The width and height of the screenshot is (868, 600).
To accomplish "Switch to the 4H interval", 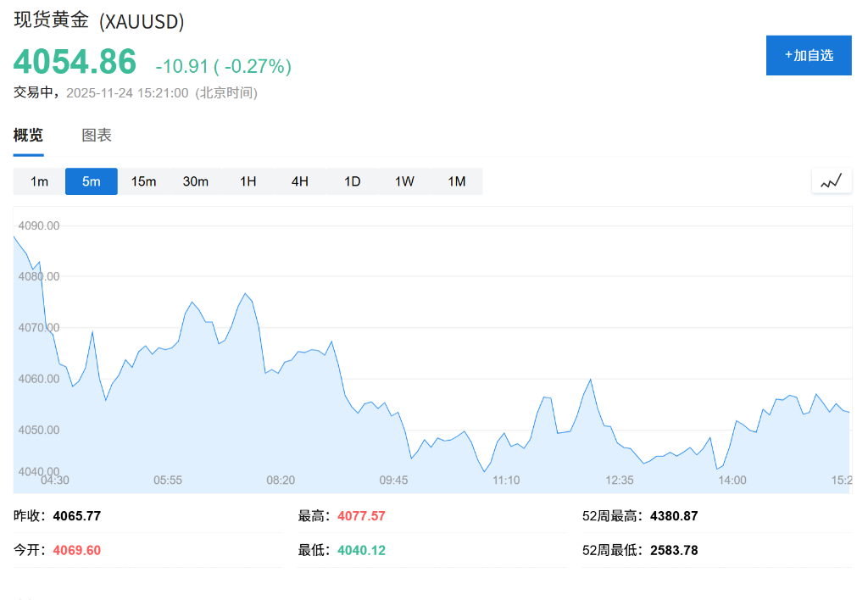I will coord(299,181).
